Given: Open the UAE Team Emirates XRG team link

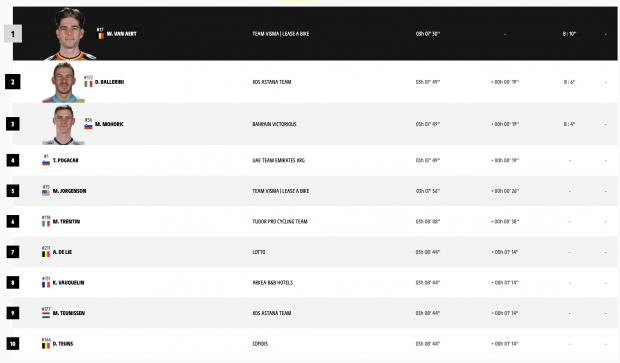Looking at the screenshot, I should pos(278,160).
